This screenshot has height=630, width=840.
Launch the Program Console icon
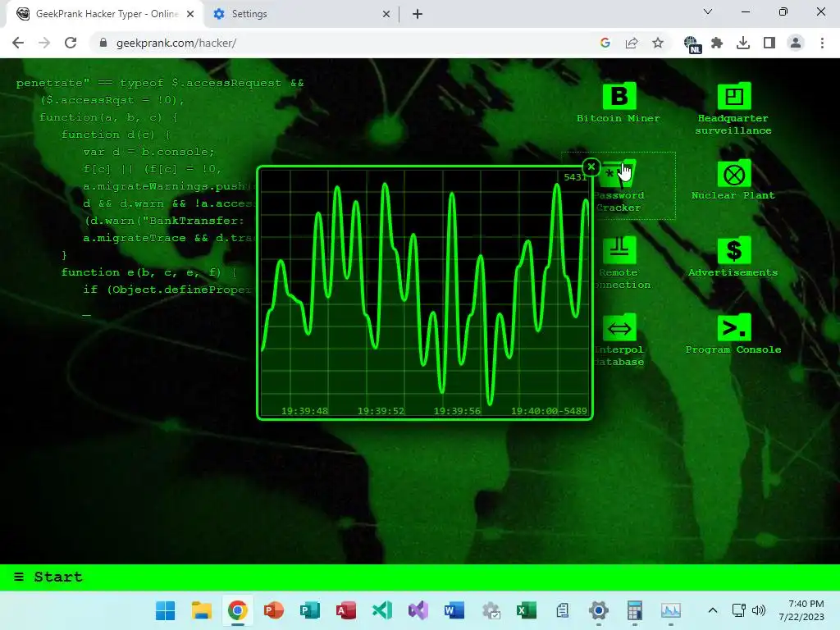click(734, 328)
